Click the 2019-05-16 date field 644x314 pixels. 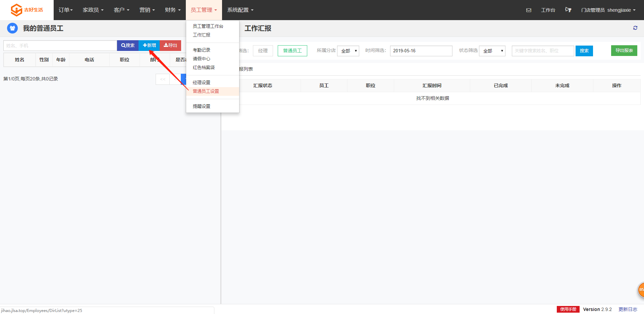pyautogui.click(x=421, y=51)
